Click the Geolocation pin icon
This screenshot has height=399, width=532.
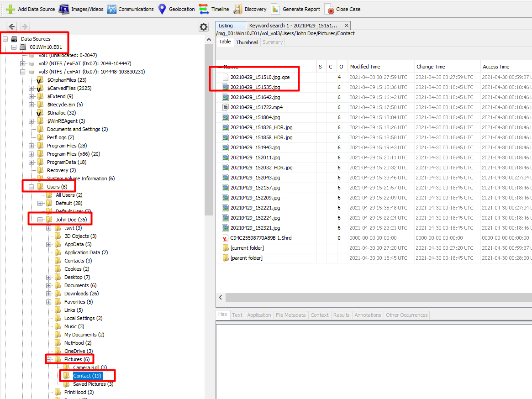point(162,9)
